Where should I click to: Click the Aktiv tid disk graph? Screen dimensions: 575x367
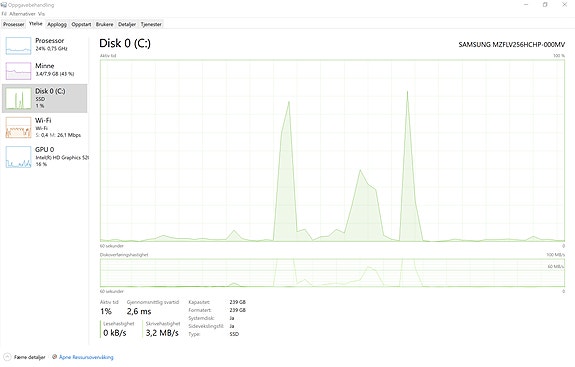[x=332, y=150]
